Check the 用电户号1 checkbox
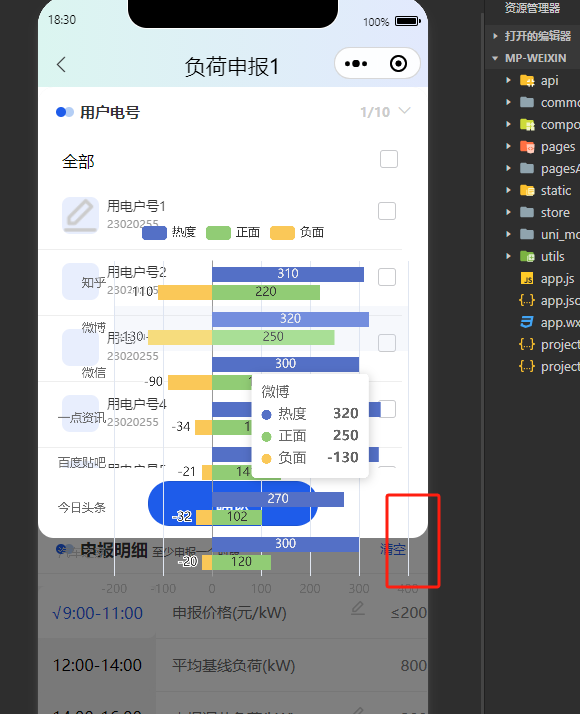 tap(387, 211)
